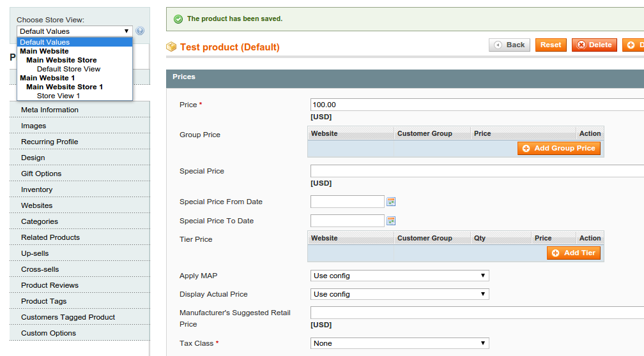Open the Websites tab
This screenshot has height=356, width=644.
click(80, 205)
